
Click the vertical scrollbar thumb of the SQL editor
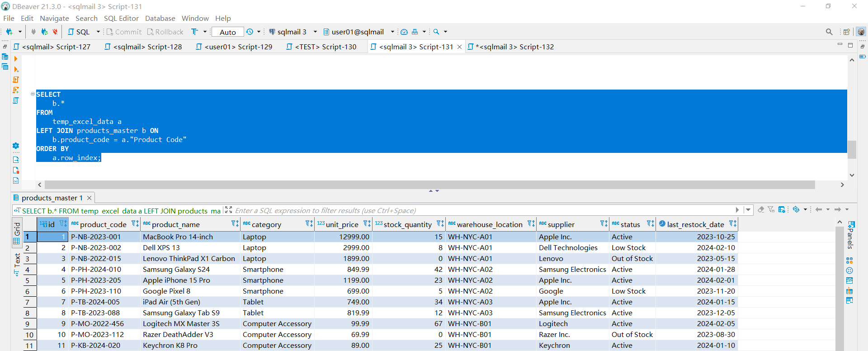click(852, 150)
